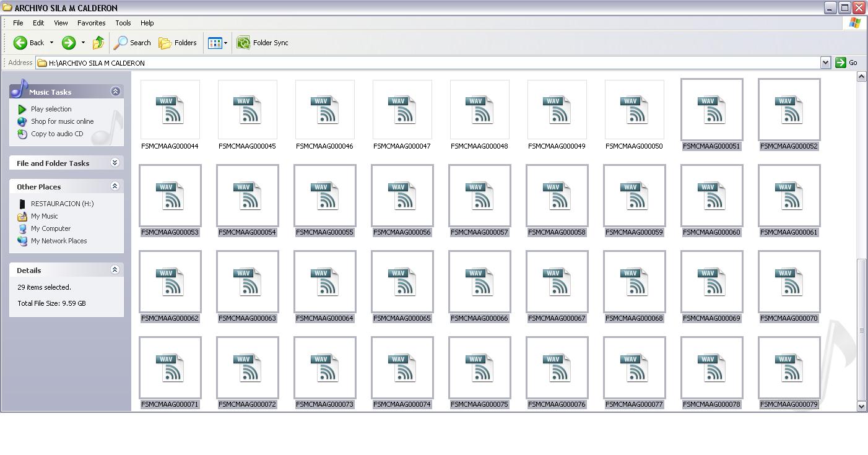Collapse the Music Tasks panel
868x455 pixels.
click(x=115, y=92)
